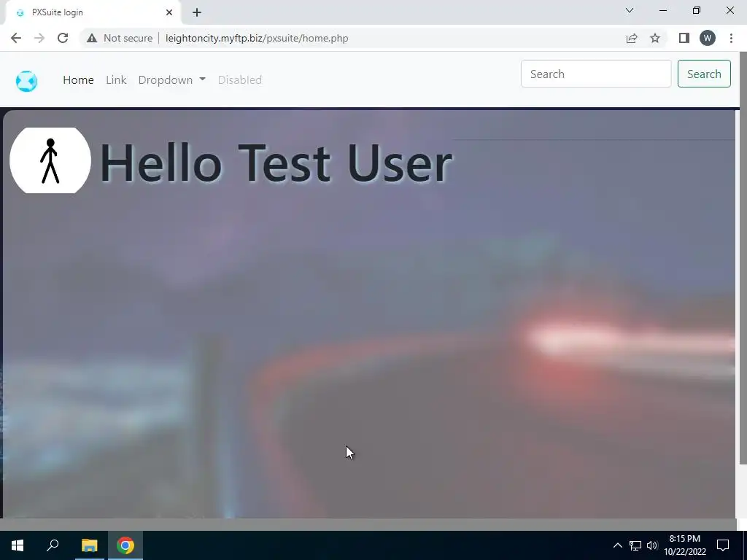
Task: Show hidden system tray icons
Action: pos(617,545)
